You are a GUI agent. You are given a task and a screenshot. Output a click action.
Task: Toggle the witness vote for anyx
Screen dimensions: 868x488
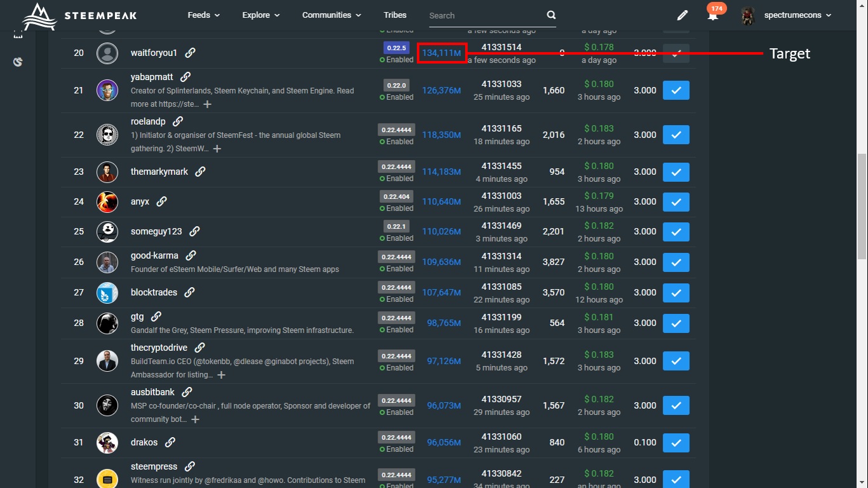coord(675,202)
